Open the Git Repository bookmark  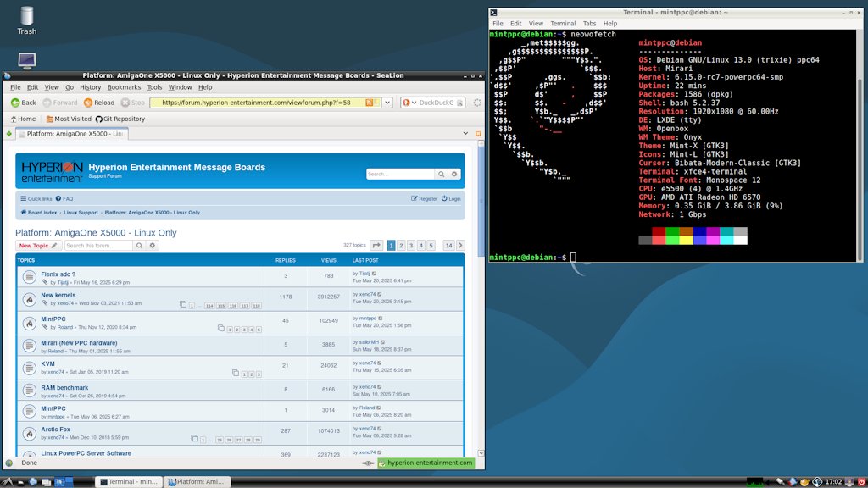pos(120,119)
